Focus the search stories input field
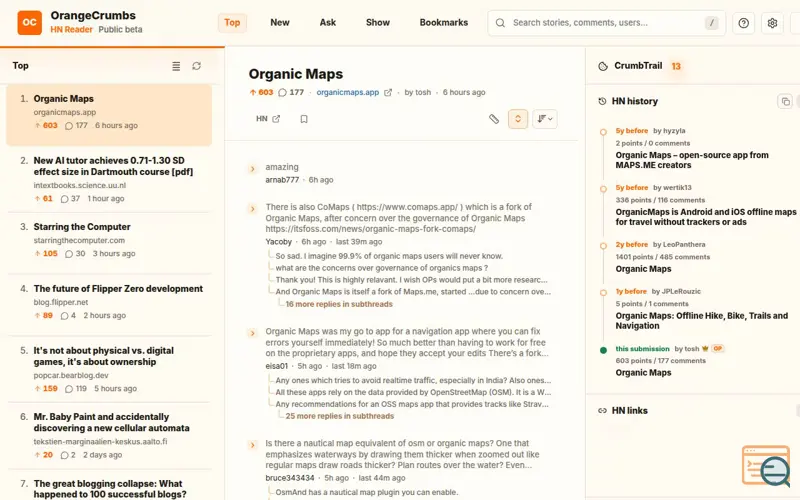Viewport: 800px width, 500px height. 606,23
